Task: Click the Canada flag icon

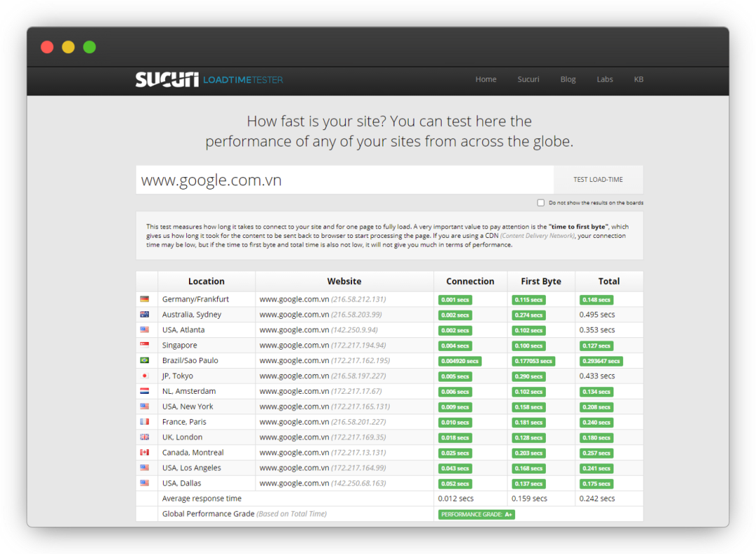Action: (145, 453)
